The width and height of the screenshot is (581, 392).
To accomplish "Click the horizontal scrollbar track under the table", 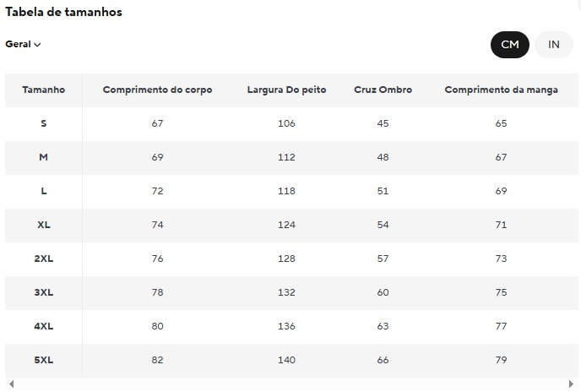I will (292, 385).
